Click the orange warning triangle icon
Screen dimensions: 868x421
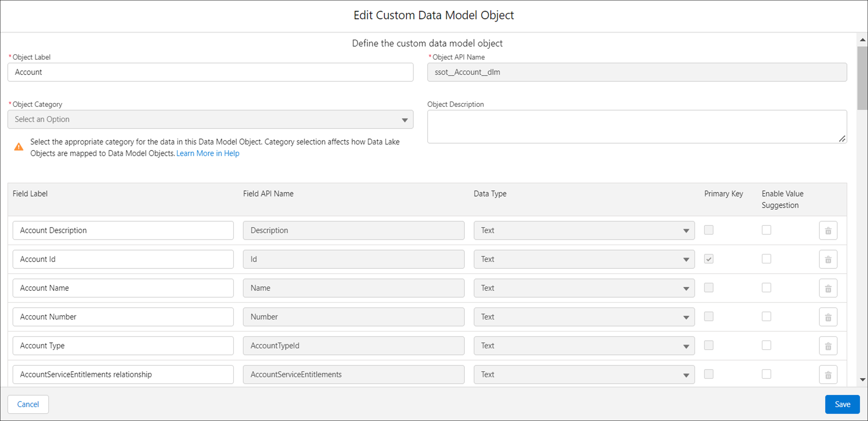19,147
